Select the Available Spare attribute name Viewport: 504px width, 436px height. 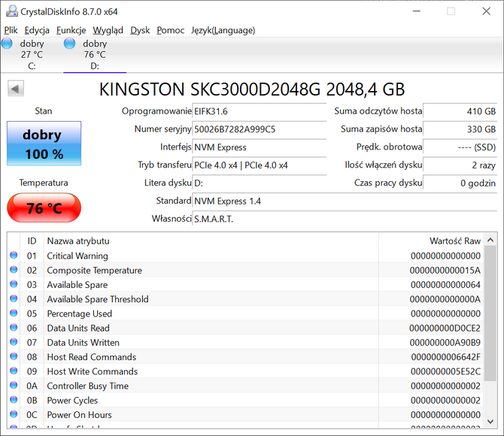click(77, 285)
